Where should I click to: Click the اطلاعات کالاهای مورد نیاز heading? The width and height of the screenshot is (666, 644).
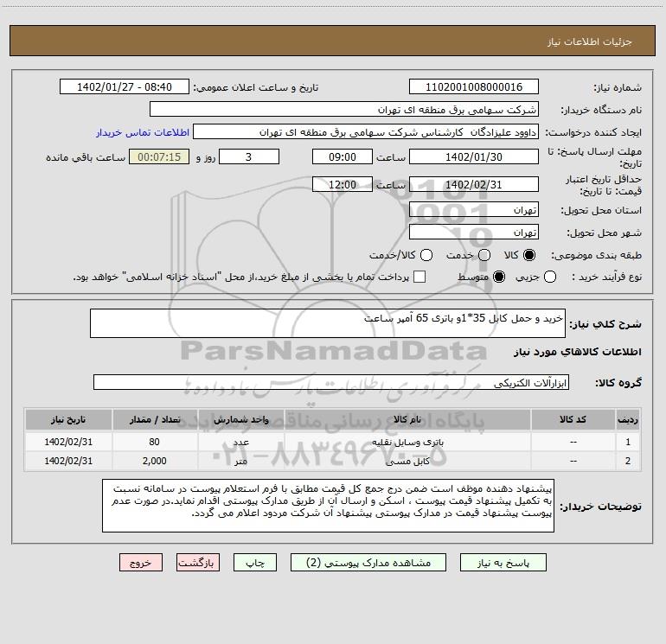coord(578,352)
